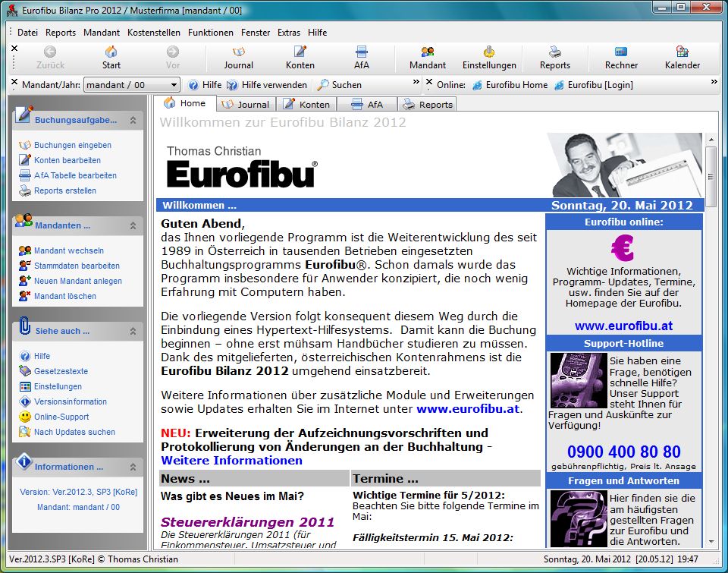Collapse the Siehe auch panel
Image resolution: width=728 pixels, height=573 pixels.
tap(133, 332)
